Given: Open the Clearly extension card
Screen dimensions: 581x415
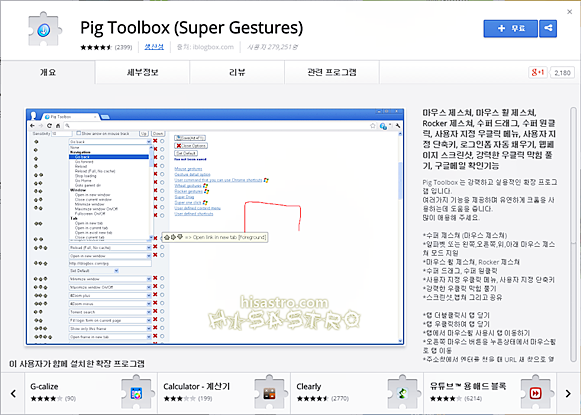Looking at the screenshot, I should (357, 394).
